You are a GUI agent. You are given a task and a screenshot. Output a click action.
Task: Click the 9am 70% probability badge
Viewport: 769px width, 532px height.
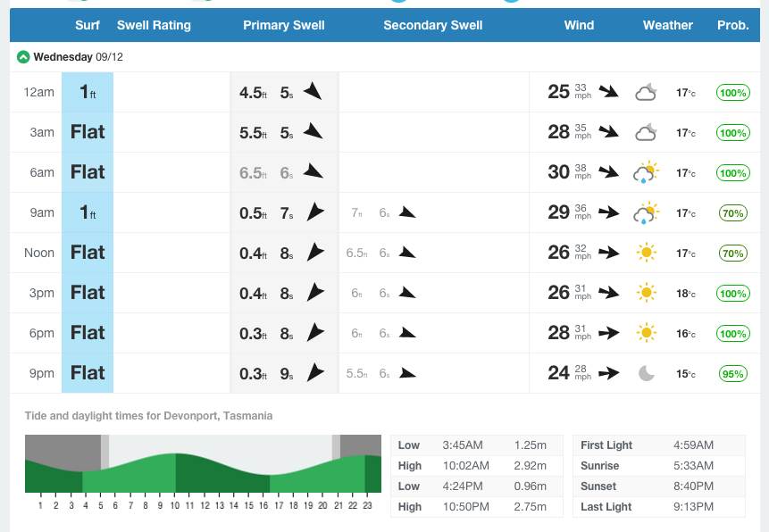click(x=733, y=212)
